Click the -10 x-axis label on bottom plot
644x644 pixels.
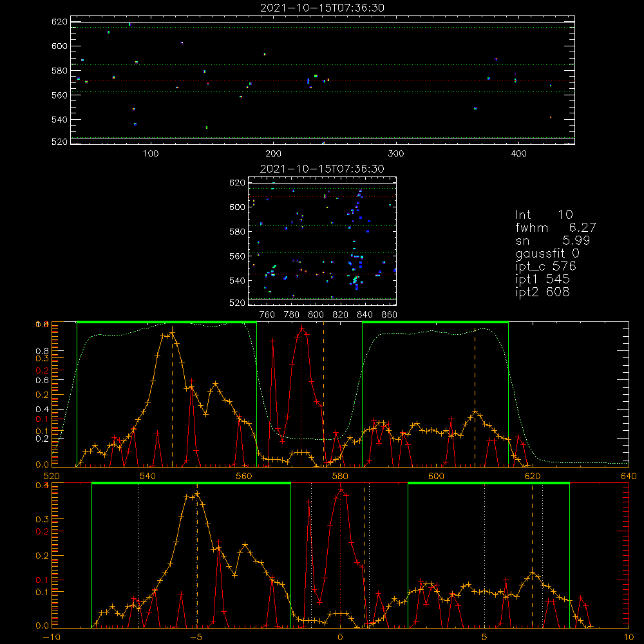(x=52, y=637)
